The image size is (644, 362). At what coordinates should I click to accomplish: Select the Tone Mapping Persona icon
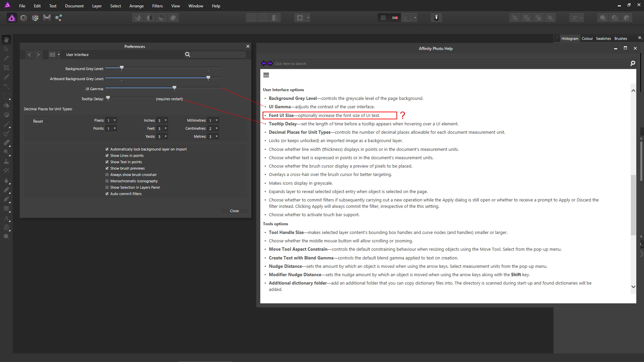click(x=47, y=18)
